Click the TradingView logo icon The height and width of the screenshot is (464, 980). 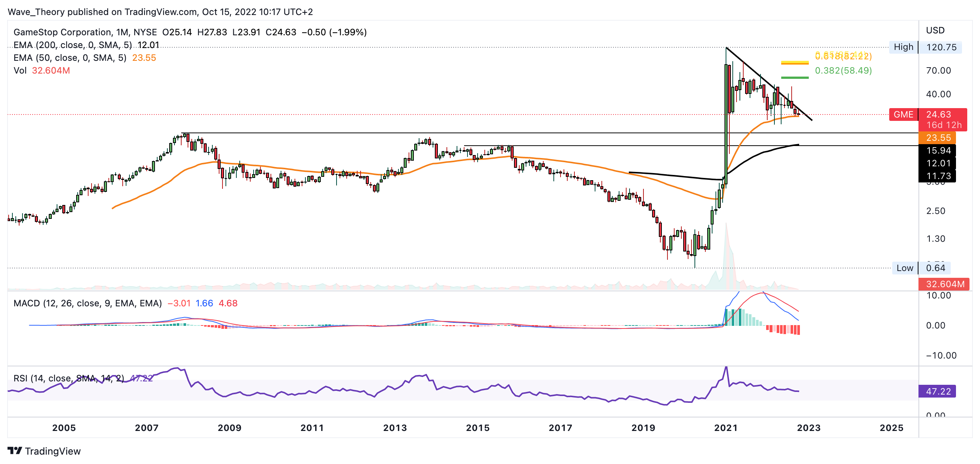(x=15, y=451)
